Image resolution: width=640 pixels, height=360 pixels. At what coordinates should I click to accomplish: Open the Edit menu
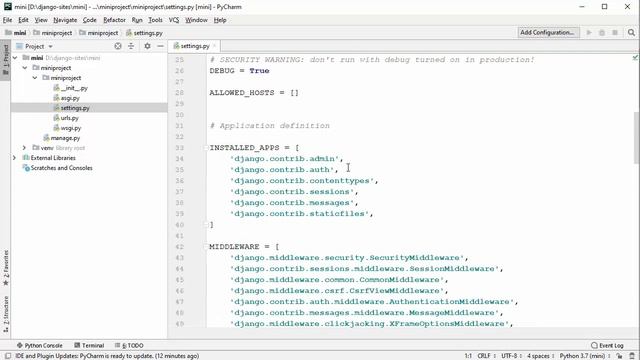(x=23, y=20)
